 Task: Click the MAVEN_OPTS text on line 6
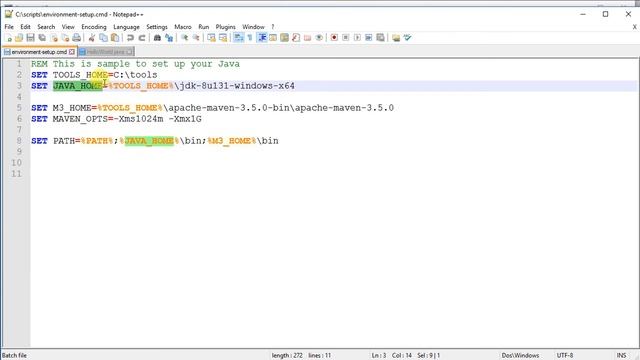pyautogui.click(x=80, y=119)
